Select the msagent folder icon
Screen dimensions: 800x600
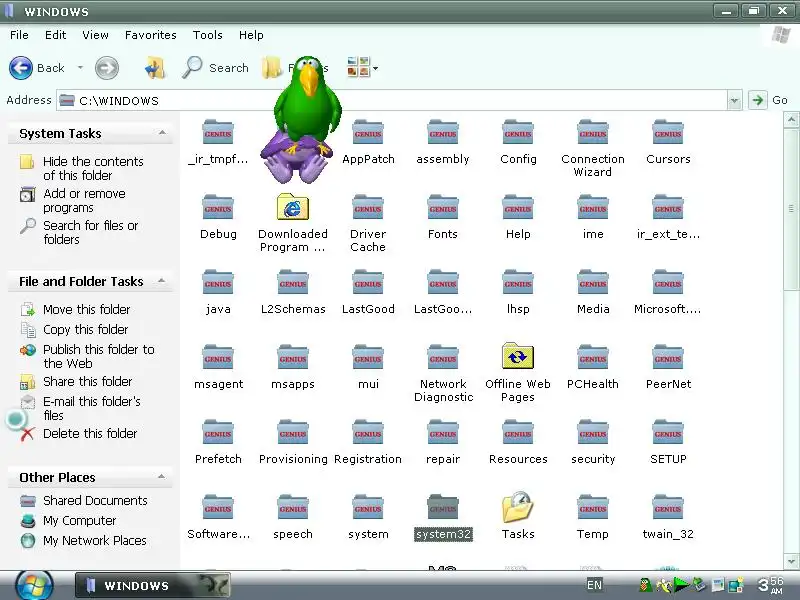click(x=218, y=357)
